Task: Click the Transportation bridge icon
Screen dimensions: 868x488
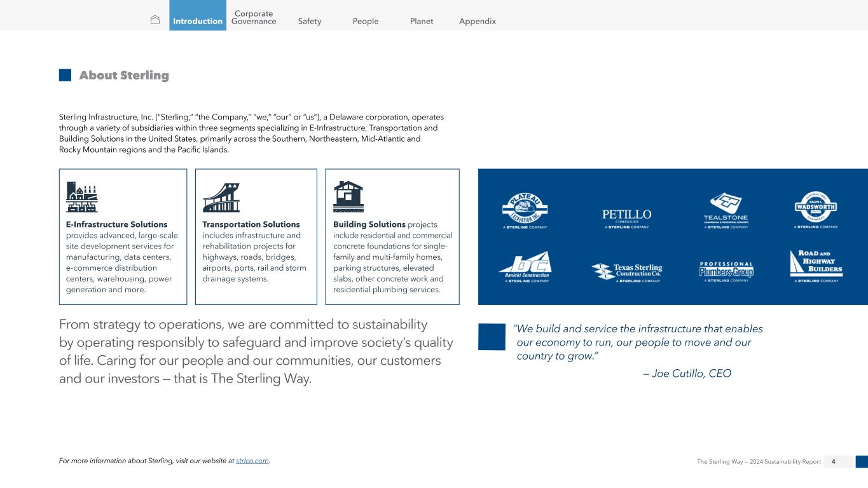Action: tap(221, 197)
